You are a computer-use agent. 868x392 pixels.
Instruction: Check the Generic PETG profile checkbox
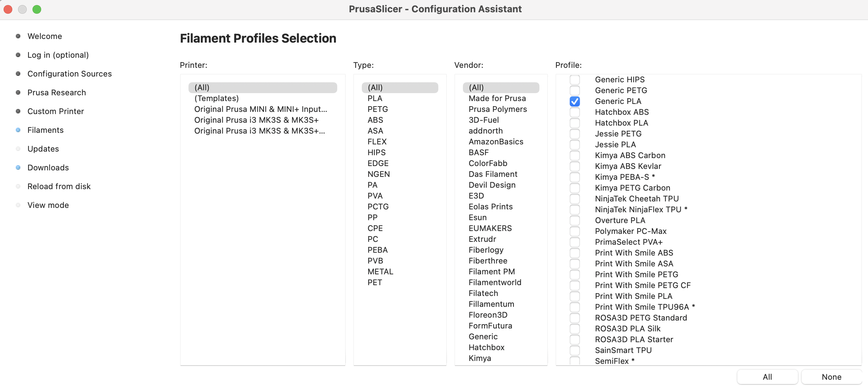574,90
